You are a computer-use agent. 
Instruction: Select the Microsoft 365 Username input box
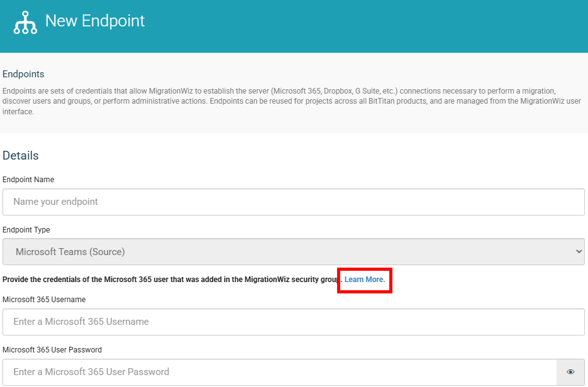(x=293, y=322)
